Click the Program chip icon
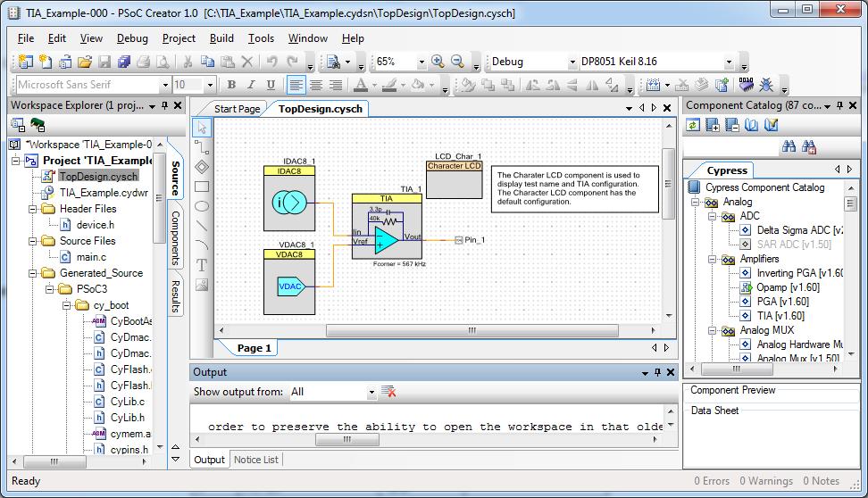Image resolution: width=868 pixels, height=498 pixels. 747,85
